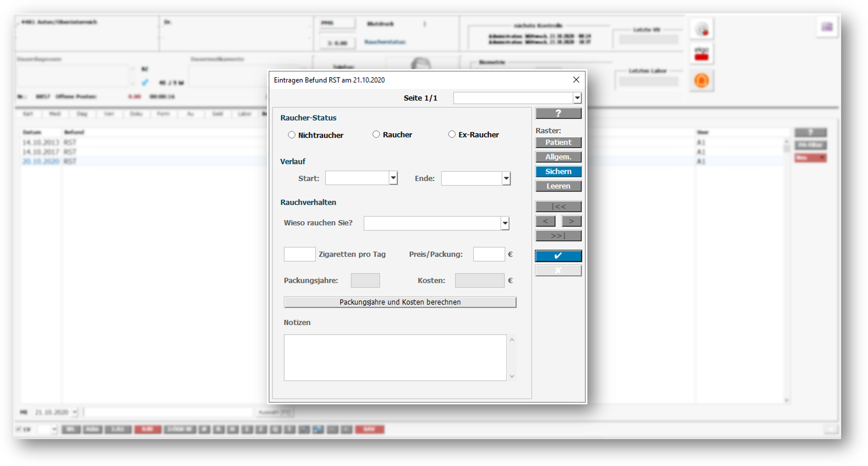868x466 pixels.
Task: Close the Eintragen Befund RST dialog
Action: pyautogui.click(x=576, y=79)
